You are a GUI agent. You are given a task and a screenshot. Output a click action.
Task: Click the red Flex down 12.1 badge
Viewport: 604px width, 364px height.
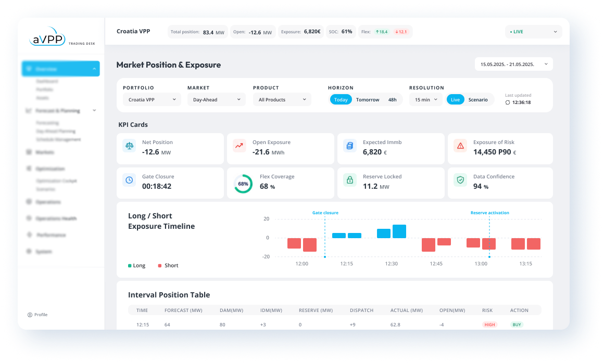tap(401, 32)
